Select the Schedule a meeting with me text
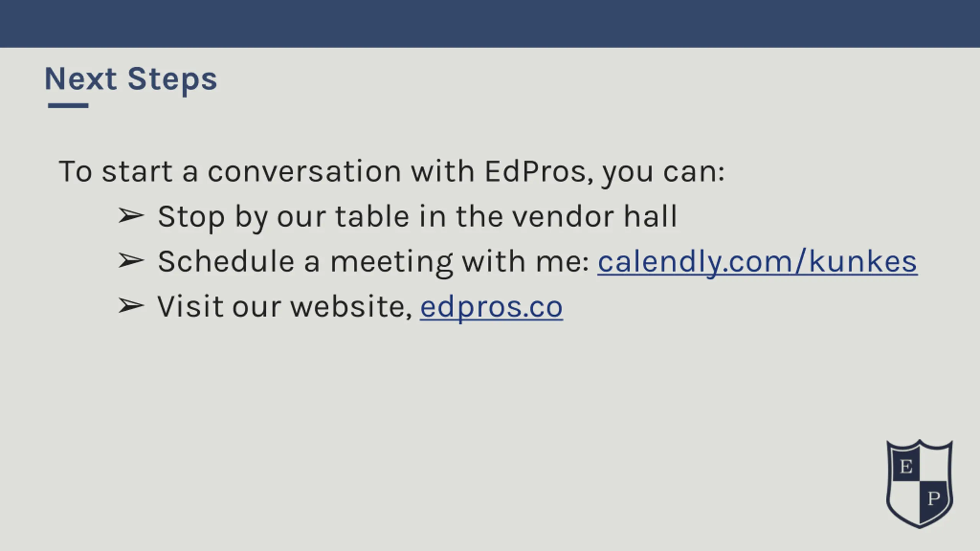980x551 pixels. click(374, 262)
